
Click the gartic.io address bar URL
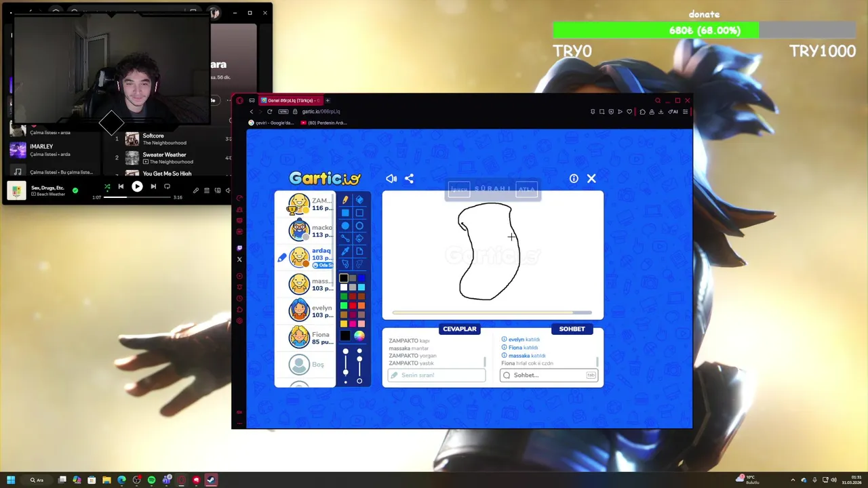pyautogui.click(x=321, y=111)
